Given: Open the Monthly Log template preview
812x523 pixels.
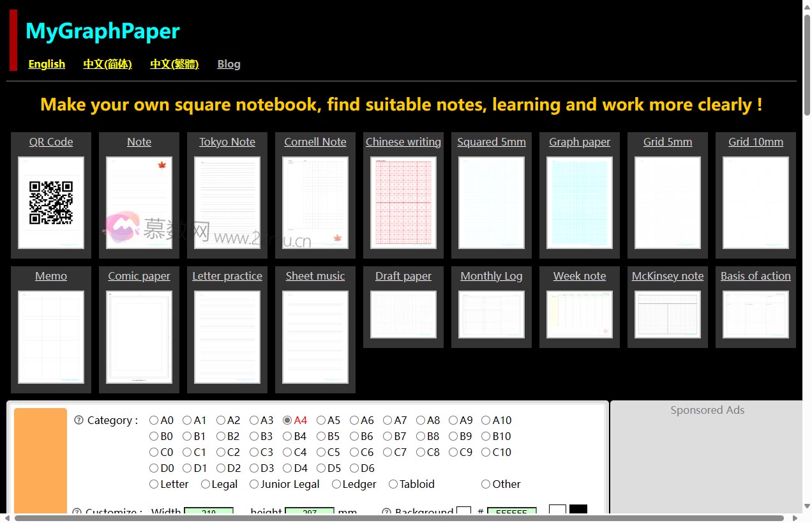Looking at the screenshot, I should (491, 314).
